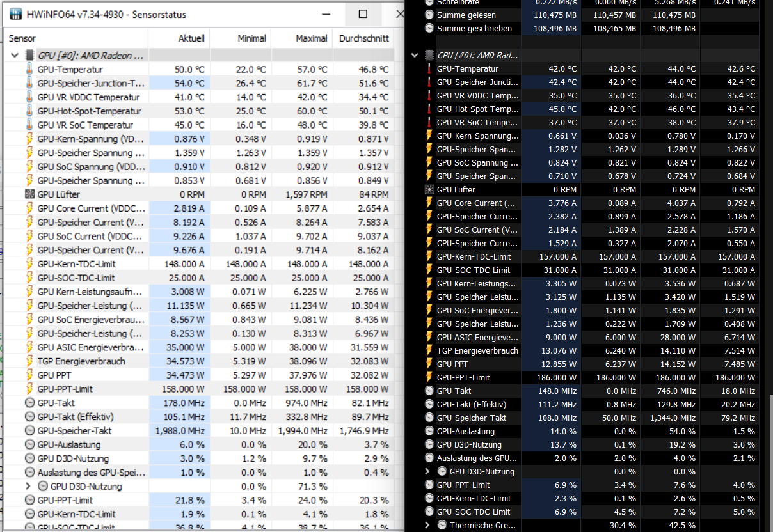Collapse GPU [#0] AMD Rad... group in dark window

(x=415, y=55)
